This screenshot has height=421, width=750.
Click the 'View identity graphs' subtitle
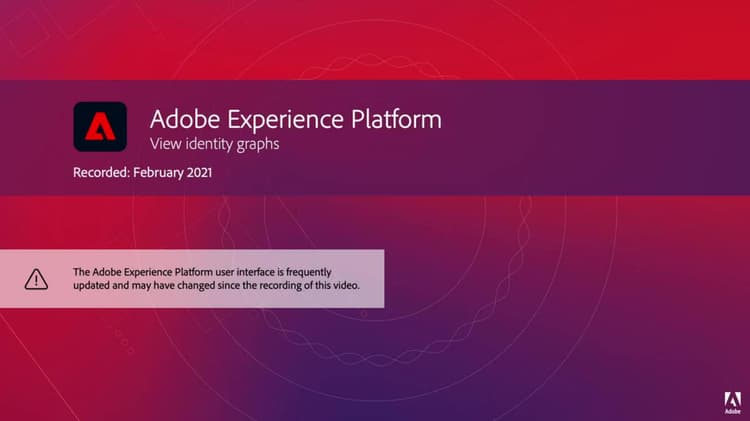(x=214, y=144)
